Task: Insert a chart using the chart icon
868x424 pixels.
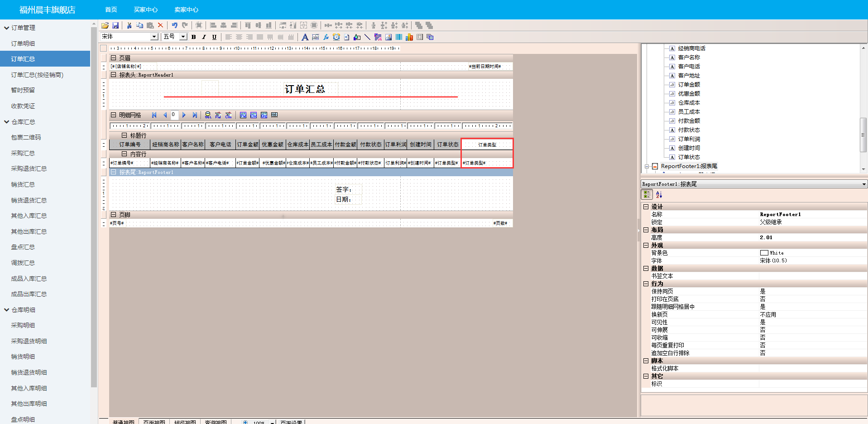Action: pos(409,37)
